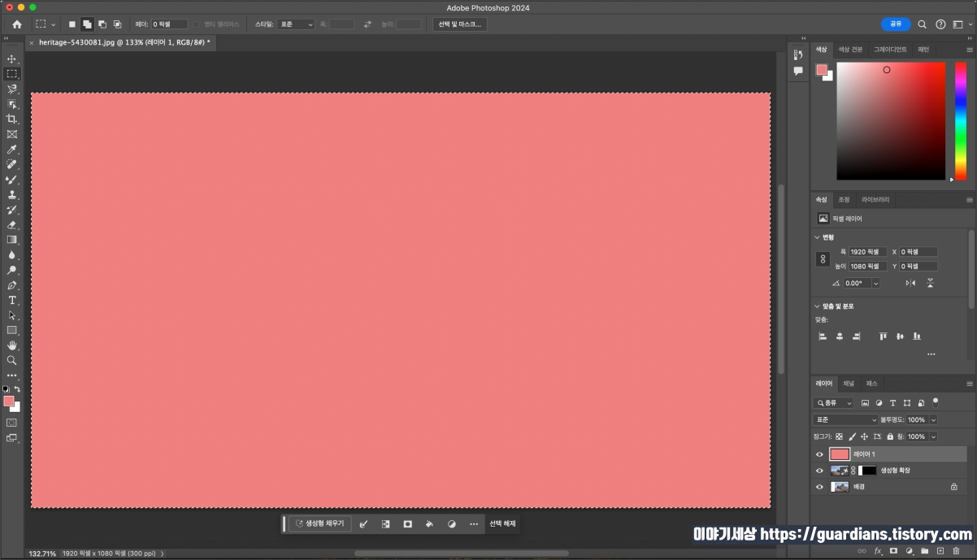Select the Clone Stamp tool
The image size is (977, 560).
point(11,194)
